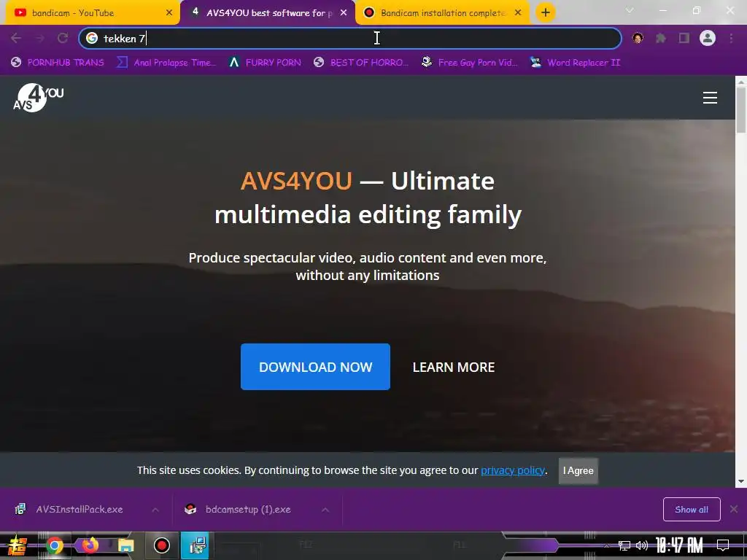Reload the page with the refresh icon
The width and height of the screenshot is (747, 560).
click(x=63, y=38)
